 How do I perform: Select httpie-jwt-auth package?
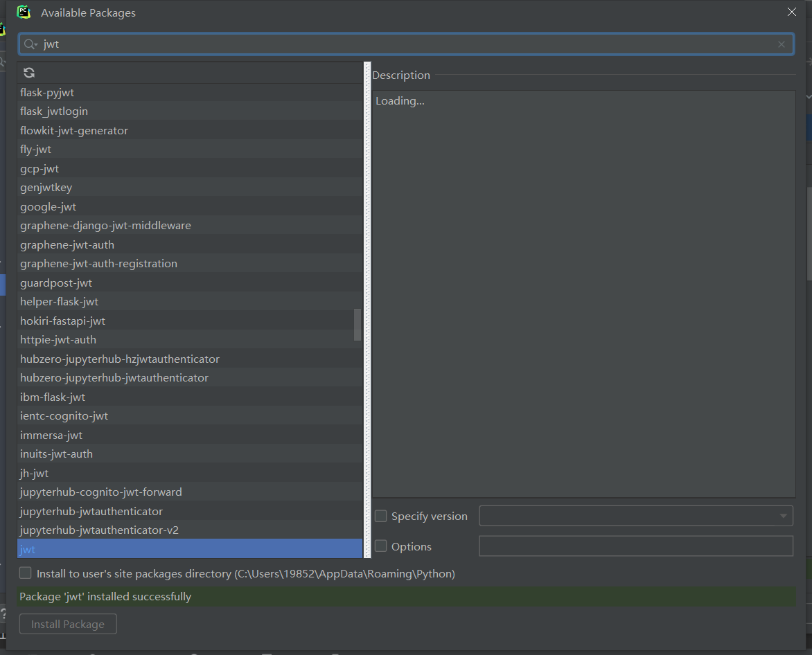click(190, 339)
